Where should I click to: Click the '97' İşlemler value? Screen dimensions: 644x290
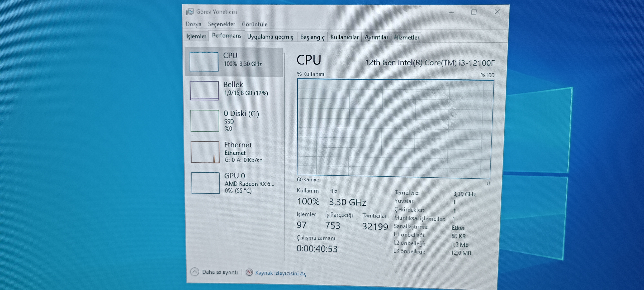(302, 225)
